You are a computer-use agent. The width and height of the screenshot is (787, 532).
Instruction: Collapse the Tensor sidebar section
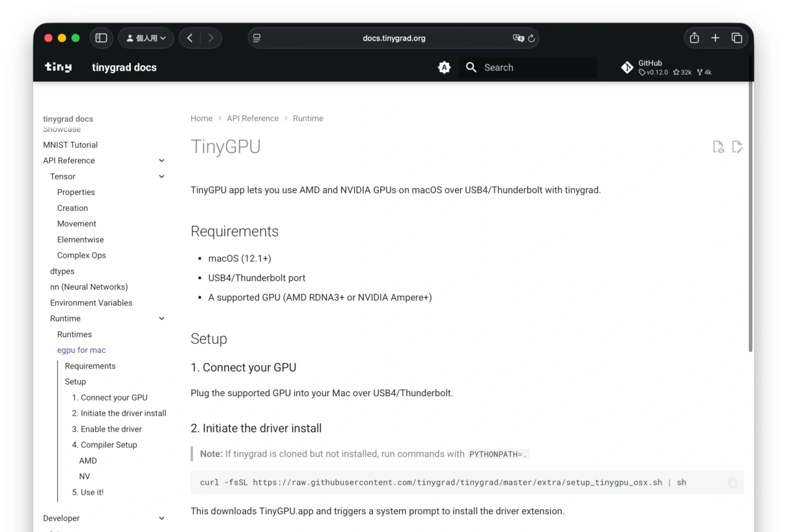(162, 177)
